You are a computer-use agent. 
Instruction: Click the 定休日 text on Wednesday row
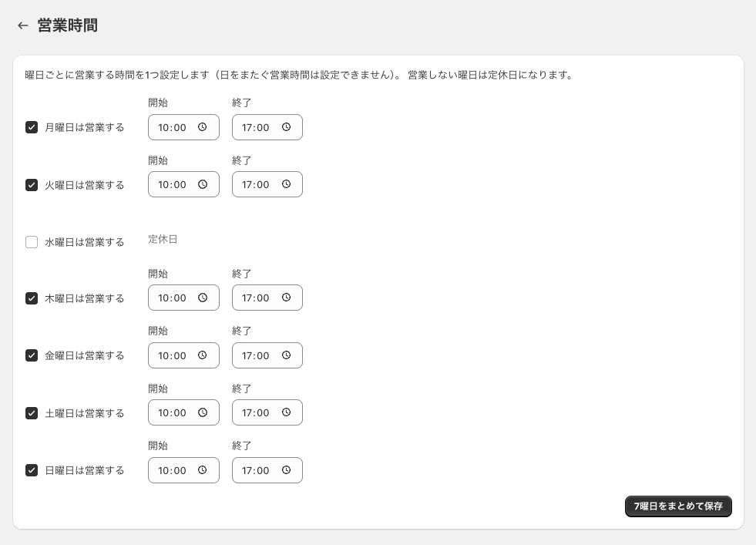point(163,239)
